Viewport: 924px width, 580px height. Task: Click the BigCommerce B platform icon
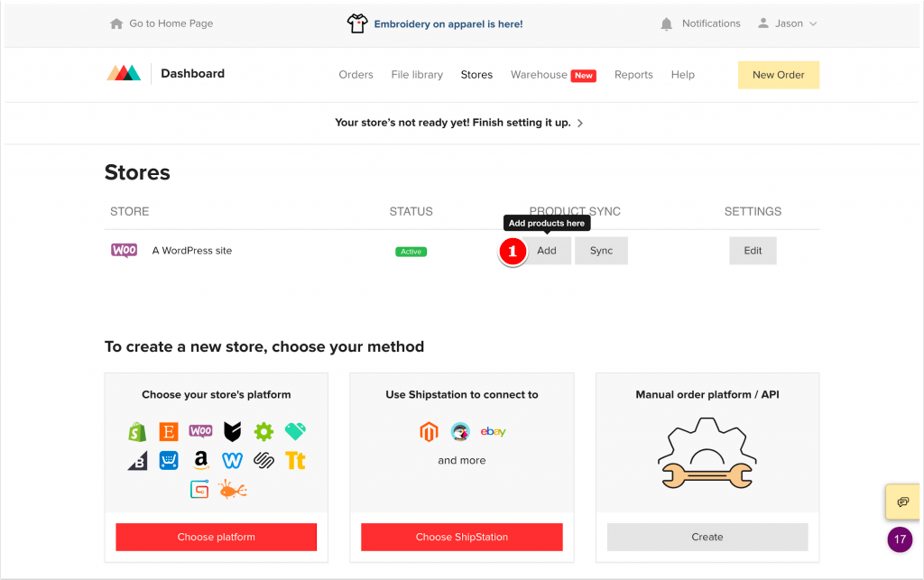tap(138, 460)
